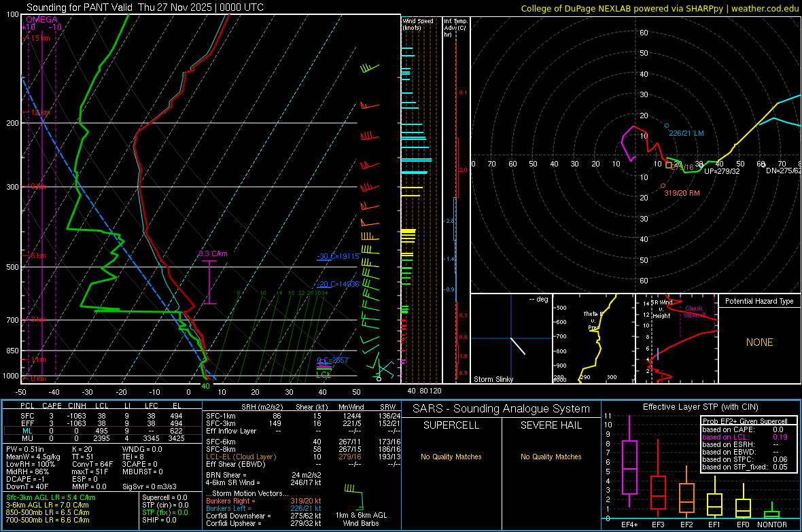Click the 'MeanW = 4.5g/kg' value
Image resolution: width=802 pixels, height=532 pixels.
pyautogui.click(x=33, y=457)
